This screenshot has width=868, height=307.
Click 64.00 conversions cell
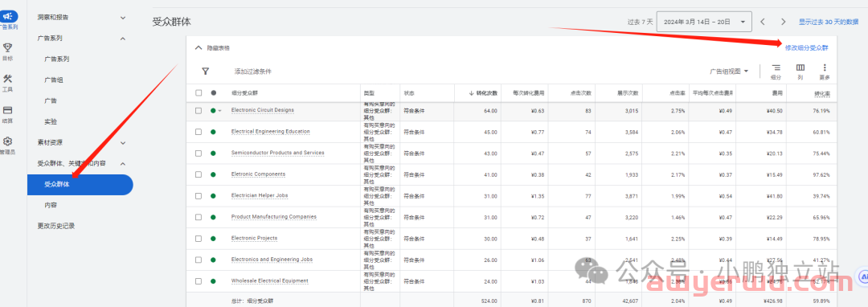[x=490, y=111]
